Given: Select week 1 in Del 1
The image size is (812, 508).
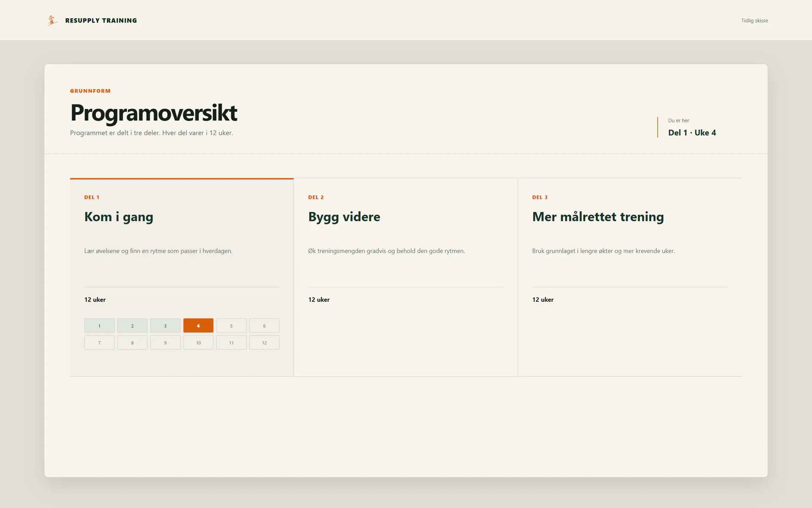Looking at the screenshot, I should [x=99, y=326].
